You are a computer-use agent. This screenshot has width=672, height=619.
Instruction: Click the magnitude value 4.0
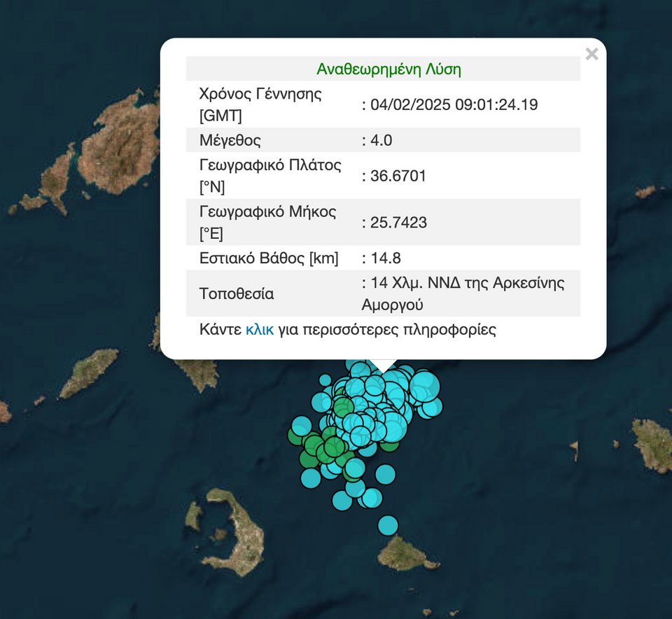[381, 140]
